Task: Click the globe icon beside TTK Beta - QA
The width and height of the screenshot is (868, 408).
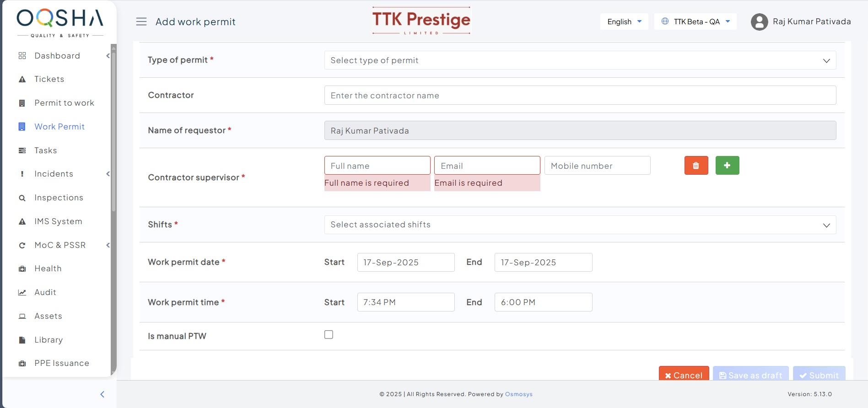Action: [x=665, y=21]
